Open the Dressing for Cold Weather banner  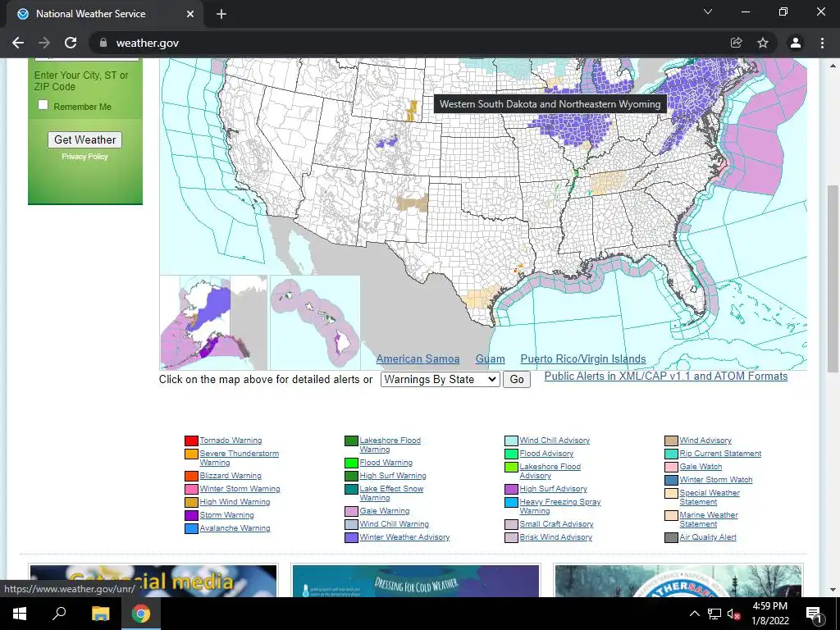click(x=416, y=582)
